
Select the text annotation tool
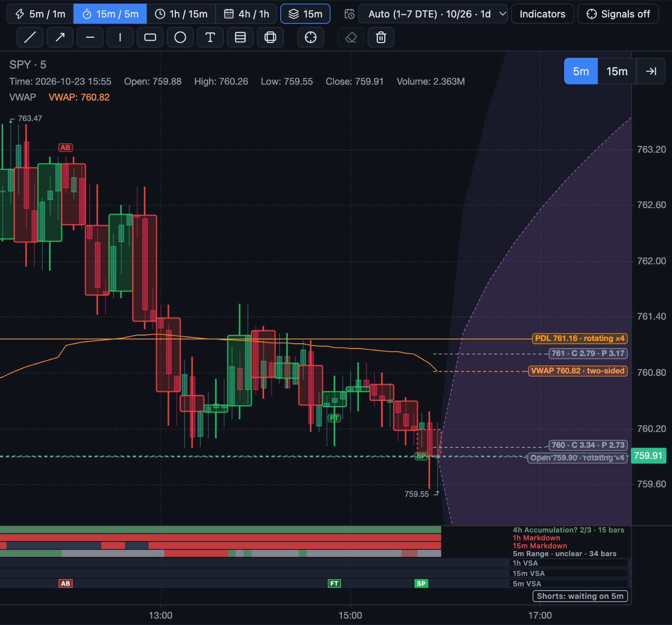[210, 37]
